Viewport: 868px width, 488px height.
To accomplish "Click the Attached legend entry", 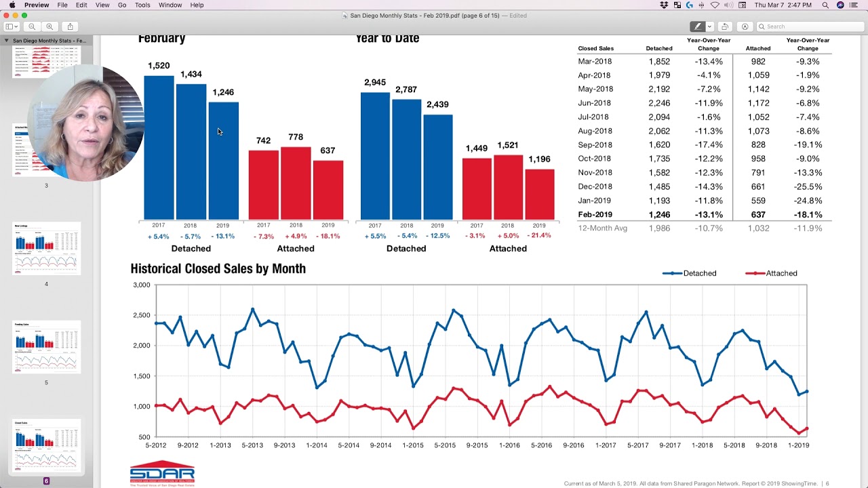I will 771,273.
